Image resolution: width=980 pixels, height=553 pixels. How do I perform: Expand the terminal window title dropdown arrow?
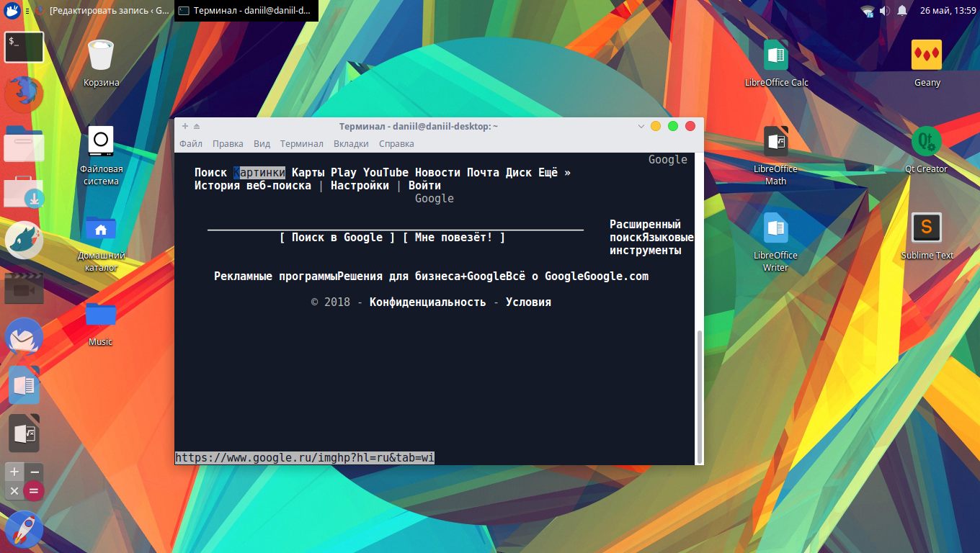[x=641, y=126]
